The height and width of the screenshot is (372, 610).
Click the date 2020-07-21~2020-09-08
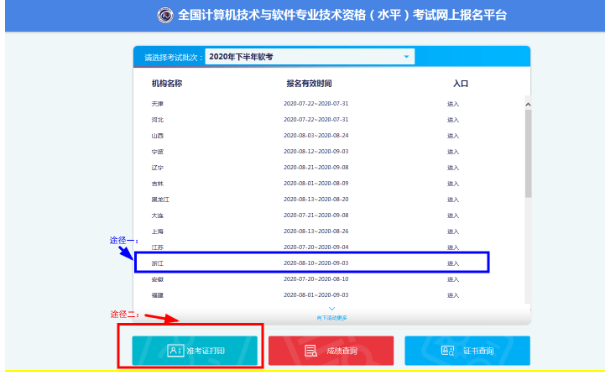(316, 215)
